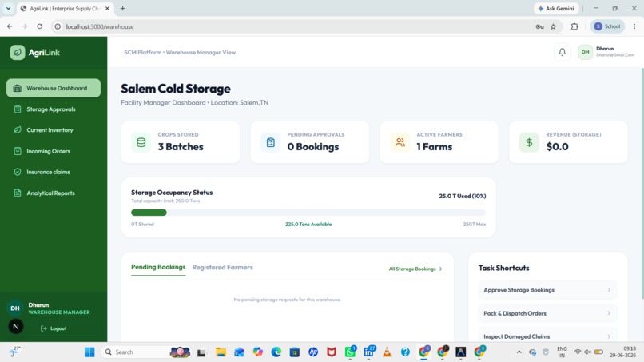
Task: Open LinkedIn from taskbar
Action: coord(369,352)
